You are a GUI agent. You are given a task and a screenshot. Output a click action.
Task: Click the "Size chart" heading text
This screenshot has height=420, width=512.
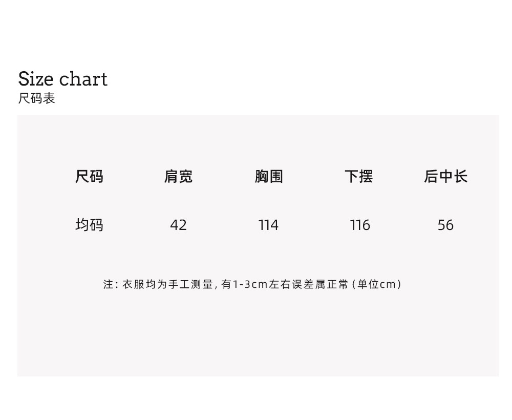tap(62, 79)
